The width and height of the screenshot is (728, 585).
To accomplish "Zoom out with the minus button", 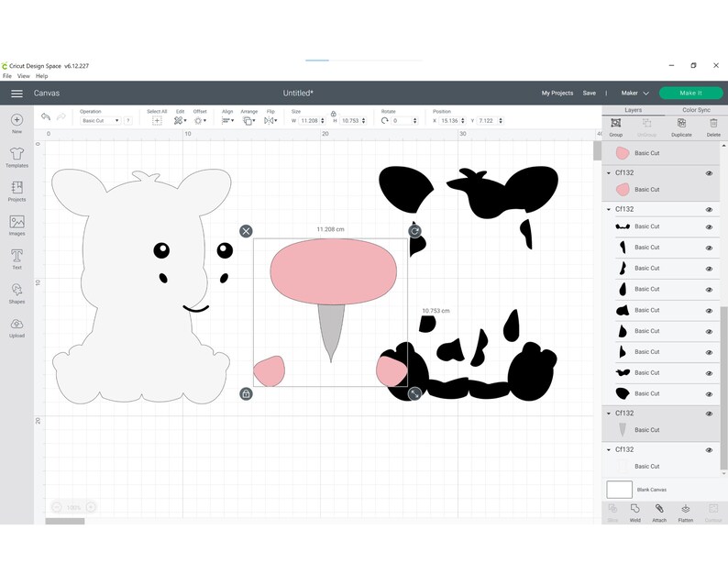I will coord(57,507).
